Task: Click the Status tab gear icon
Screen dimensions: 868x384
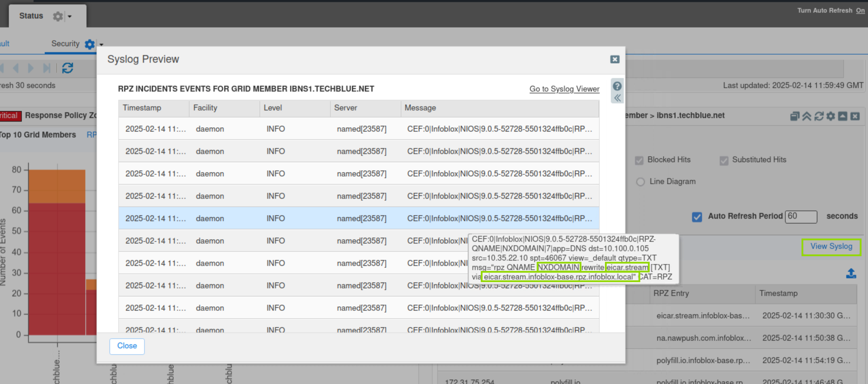Action: click(x=58, y=16)
